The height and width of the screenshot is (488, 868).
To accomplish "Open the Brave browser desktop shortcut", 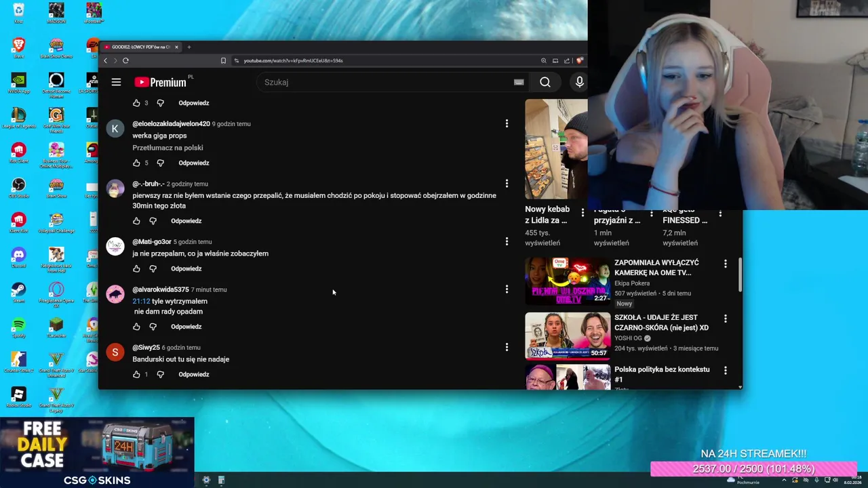I will click(x=18, y=48).
